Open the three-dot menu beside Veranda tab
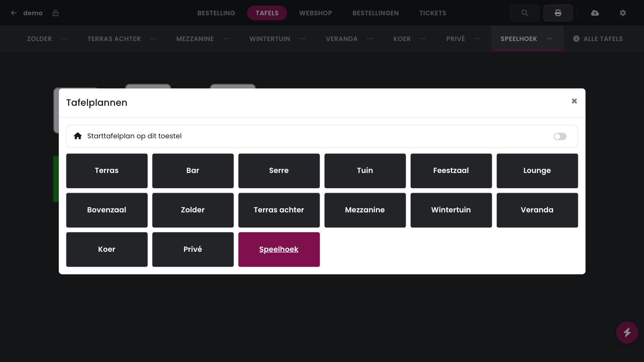This screenshot has width=644, height=362. point(370,39)
